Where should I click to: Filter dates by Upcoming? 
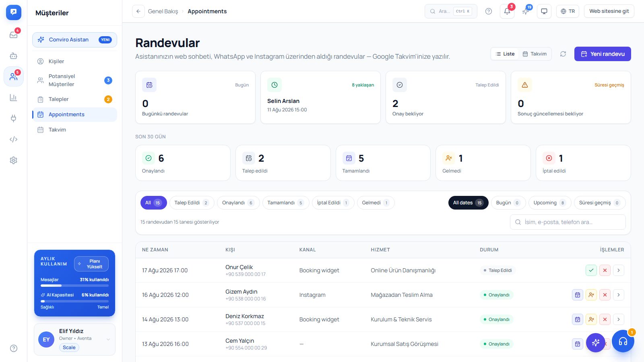550,203
